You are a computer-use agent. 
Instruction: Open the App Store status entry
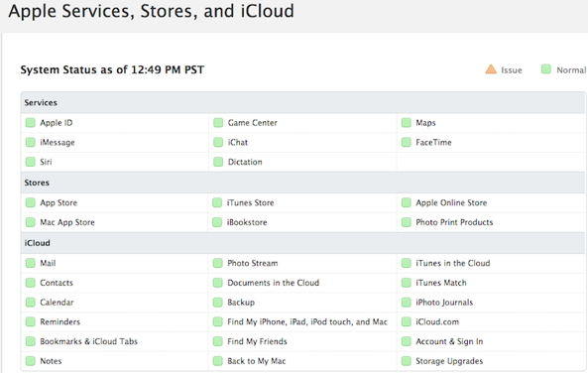point(59,202)
